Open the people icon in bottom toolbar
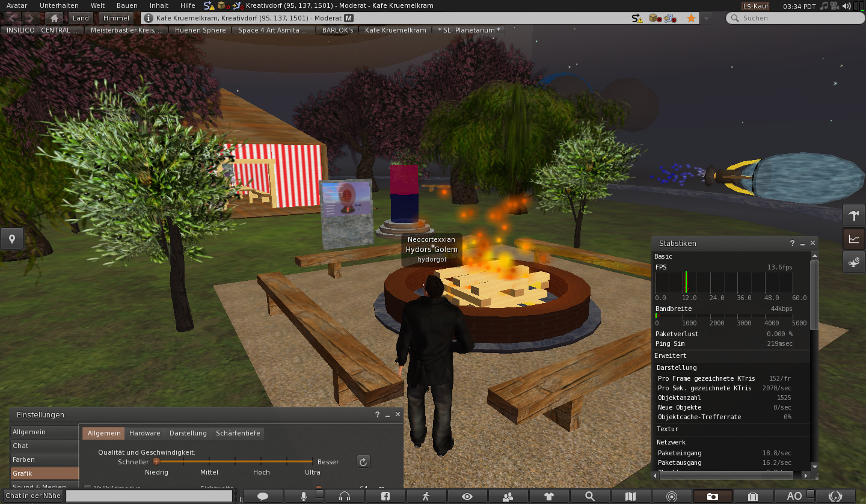Viewport: 866px width, 504px height. pos(508,496)
